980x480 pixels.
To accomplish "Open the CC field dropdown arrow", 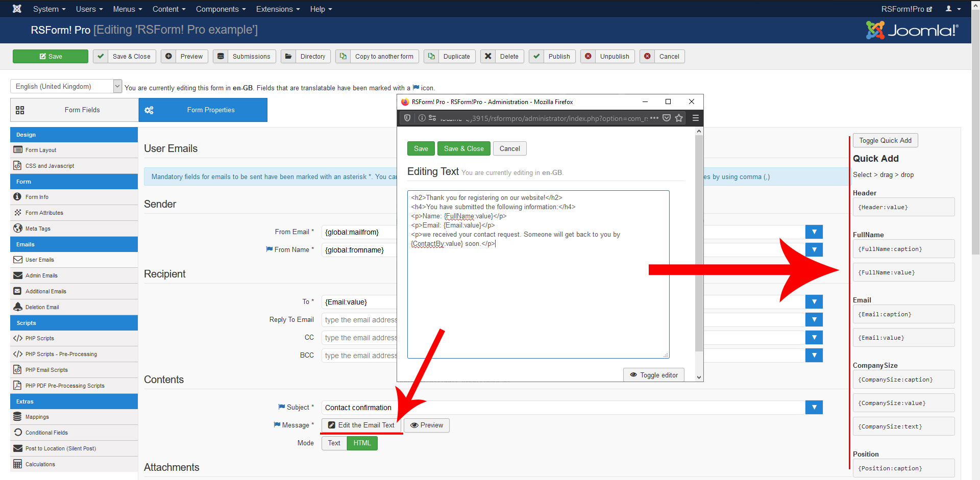I will pos(814,338).
